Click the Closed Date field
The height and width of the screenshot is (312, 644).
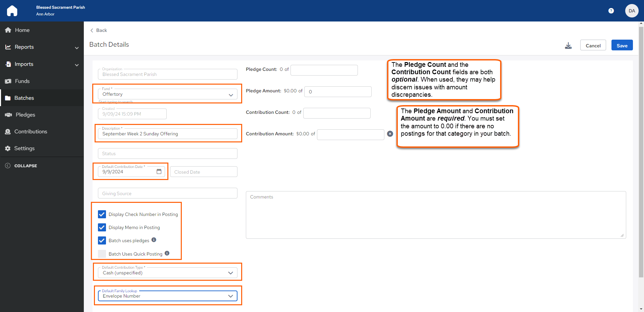coord(204,172)
